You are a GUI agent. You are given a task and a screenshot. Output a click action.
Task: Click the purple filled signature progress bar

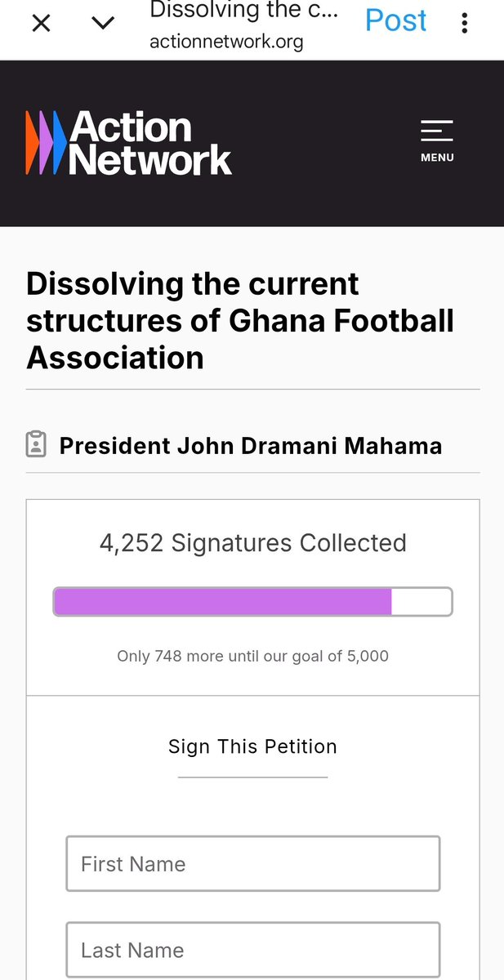click(x=222, y=602)
